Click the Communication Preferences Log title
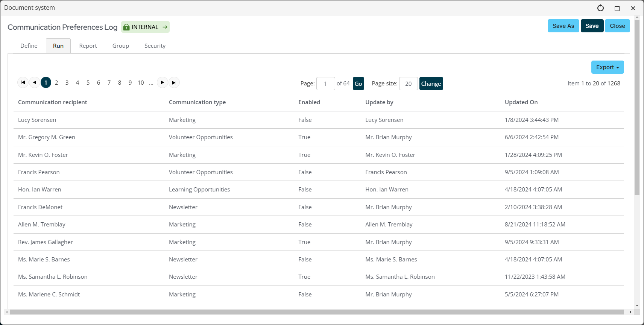This screenshot has width=644, height=325. point(62,27)
